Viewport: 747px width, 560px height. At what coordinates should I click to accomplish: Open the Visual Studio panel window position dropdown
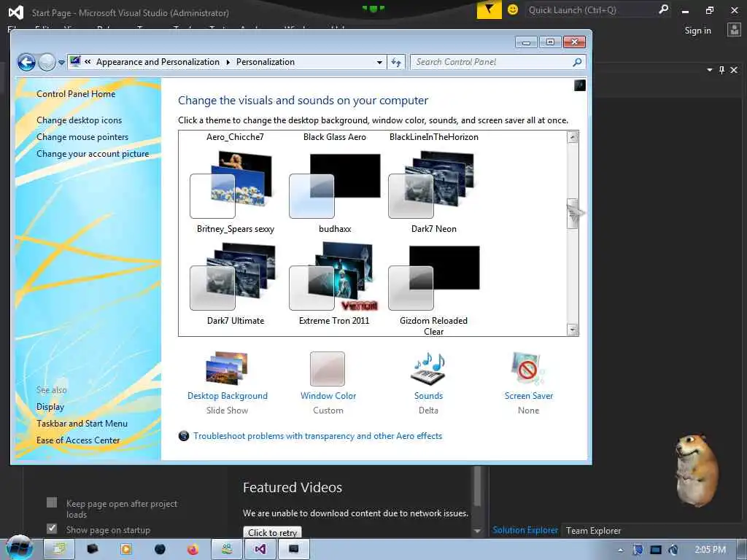tap(709, 70)
